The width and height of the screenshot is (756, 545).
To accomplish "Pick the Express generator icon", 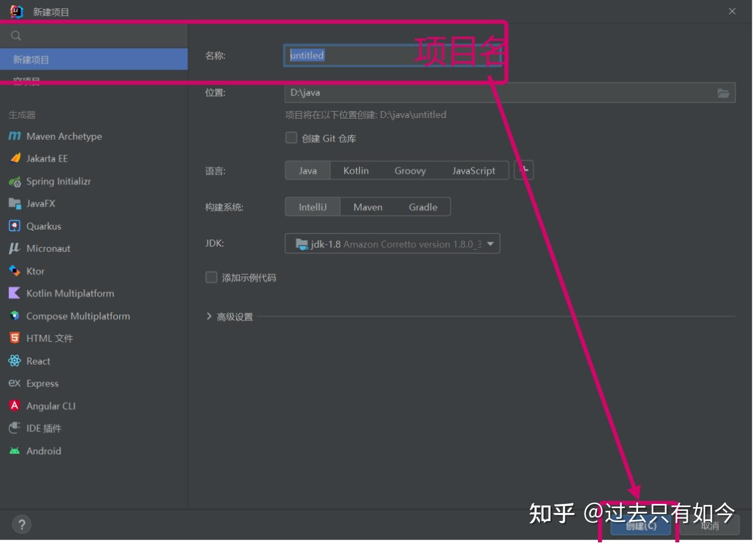I will 15,383.
